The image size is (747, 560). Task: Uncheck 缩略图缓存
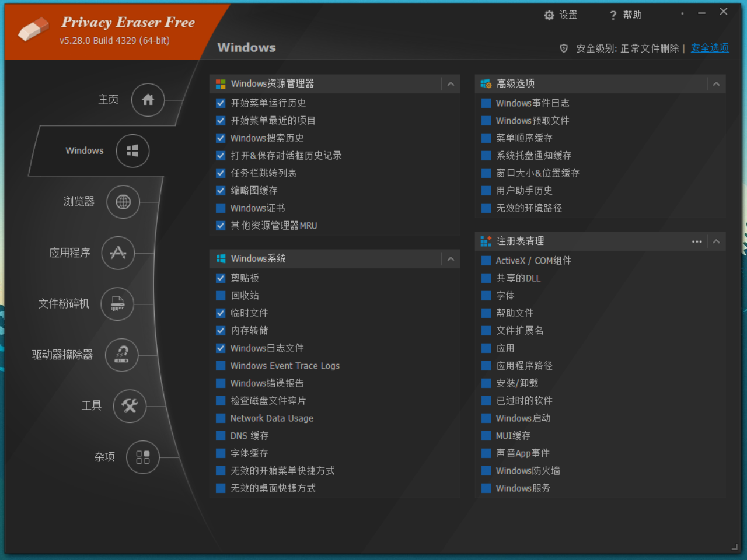[221, 191]
